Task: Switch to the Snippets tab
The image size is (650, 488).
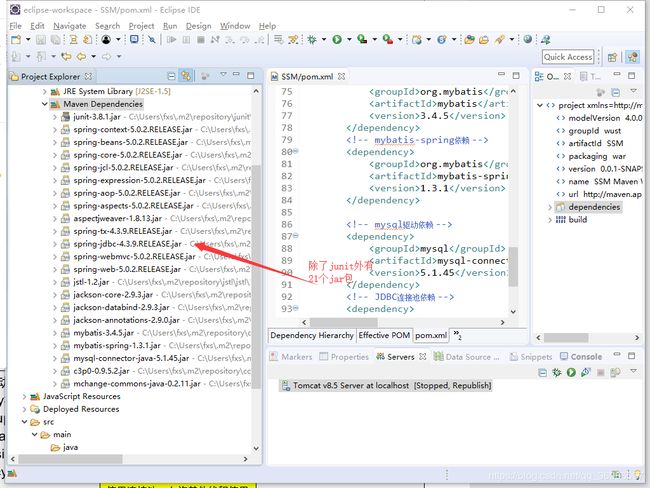Action: (531, 357)
